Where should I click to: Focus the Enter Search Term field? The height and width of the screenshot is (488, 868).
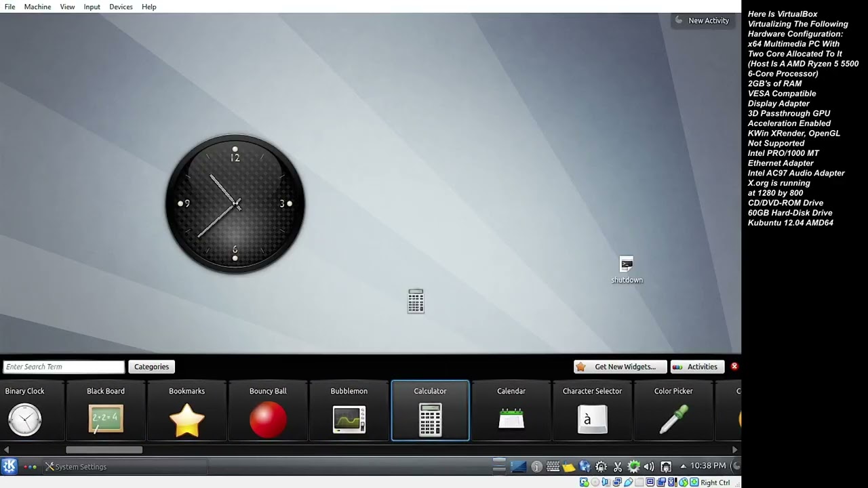[x=64, y=367]
